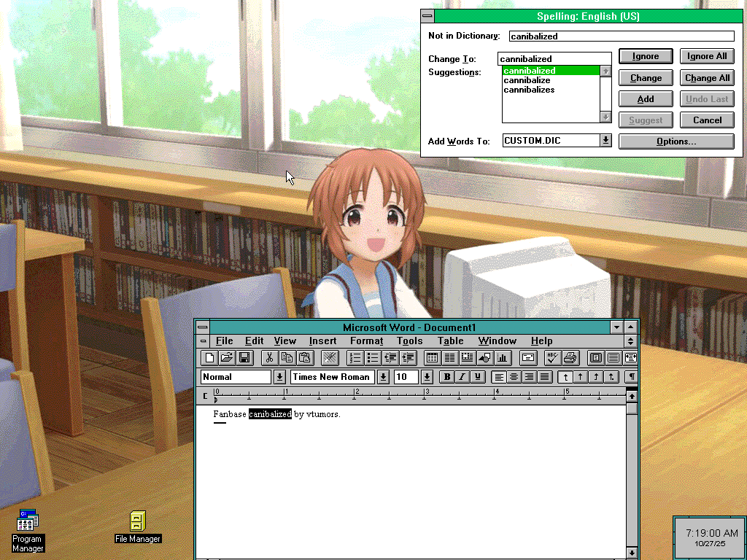Set paragraph alignment to left
This screenshot has height=560, width=747.
[499, 377]
